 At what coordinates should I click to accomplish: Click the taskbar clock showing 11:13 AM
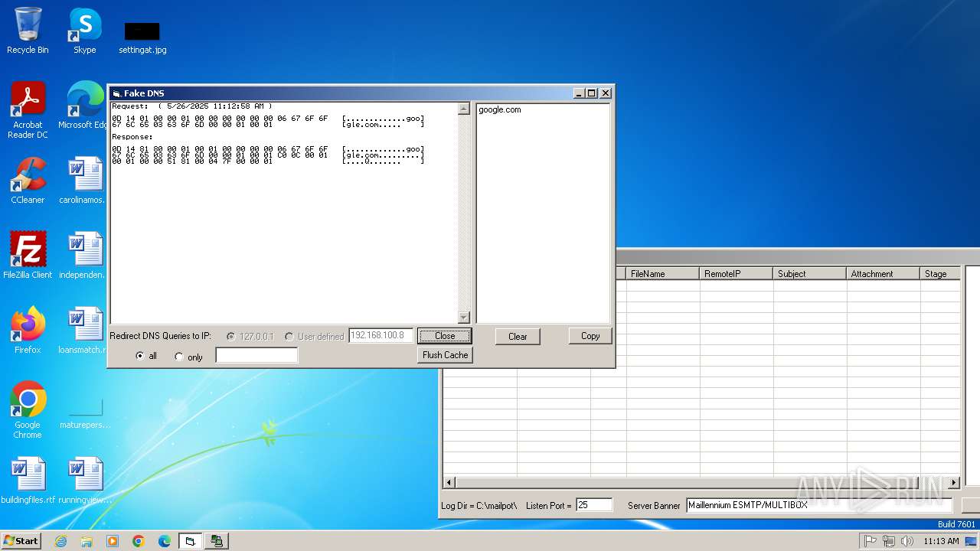coord(941,541)
